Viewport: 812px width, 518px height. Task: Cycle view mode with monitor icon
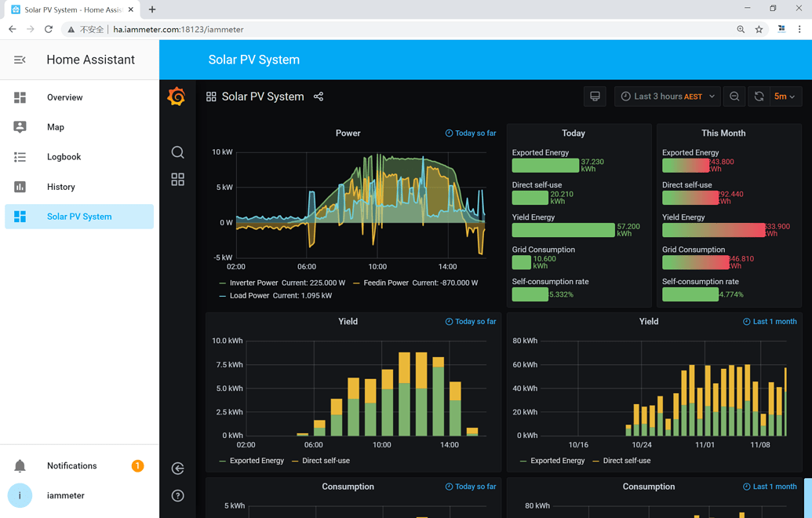coord(595,97)
